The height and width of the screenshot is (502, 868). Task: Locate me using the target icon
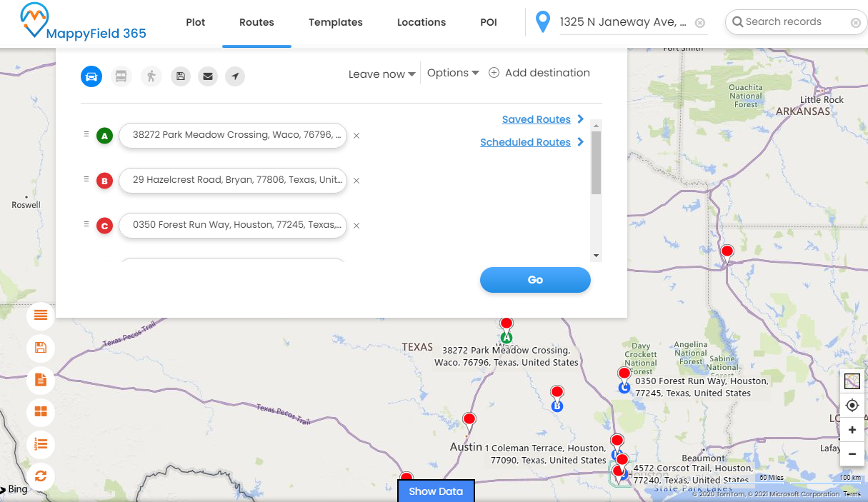pyautogui.click(x=852, y=406)
